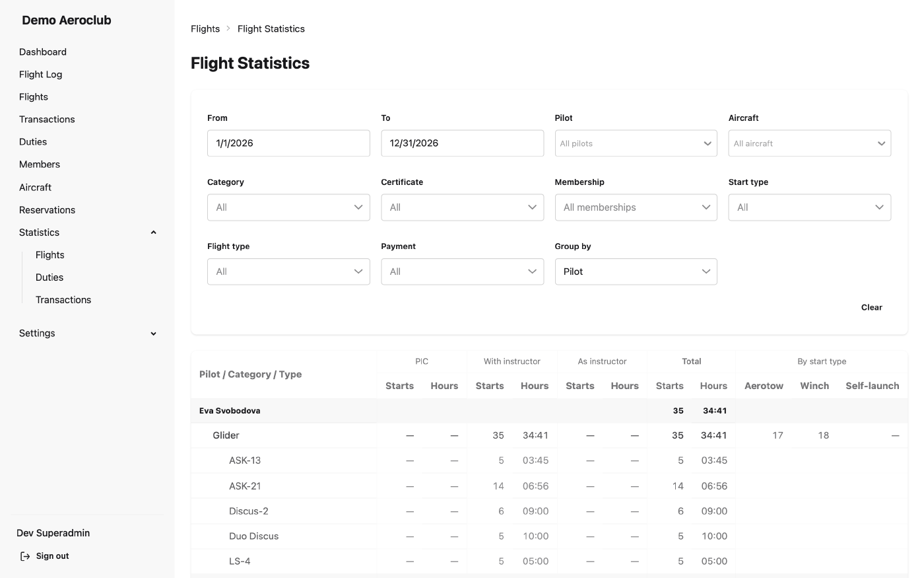This screenshot has height=578, width=924.
Task: Expand the Settings menu chevron
Action: click(x=154, y=334)
